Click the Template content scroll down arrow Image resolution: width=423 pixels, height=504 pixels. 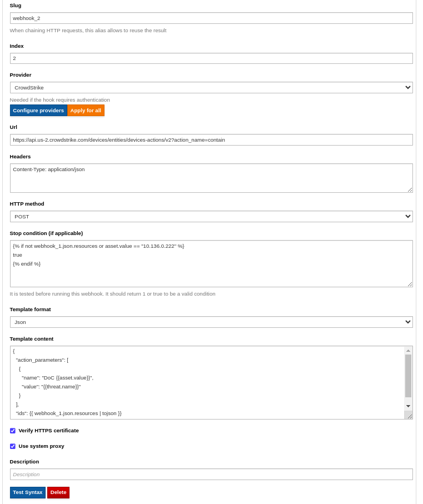[408, 406]
